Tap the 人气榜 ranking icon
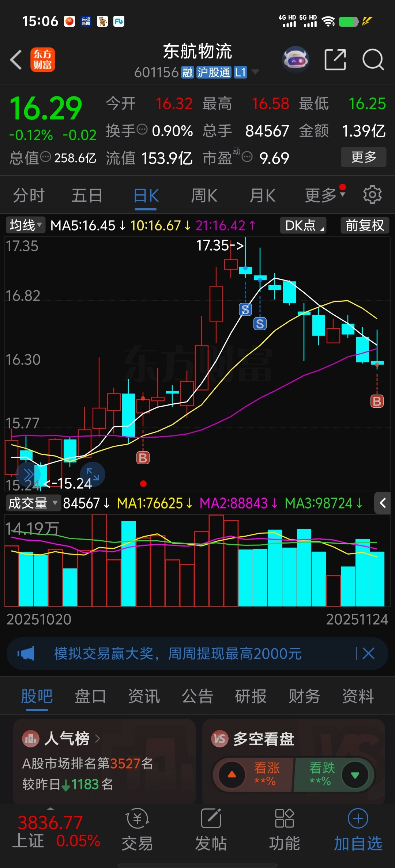The width and height of the screenshot is (395, 868). (x=31, y=739)
